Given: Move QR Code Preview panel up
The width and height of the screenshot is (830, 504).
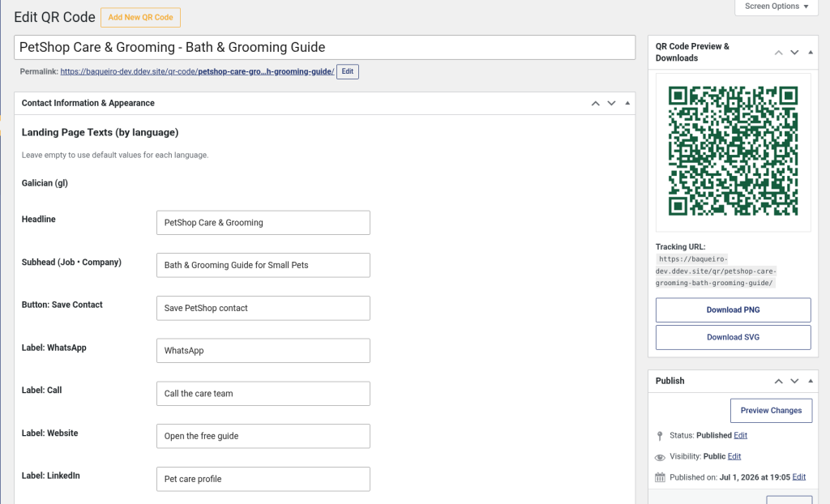Looking at the screenshot, I should (779, 53).
